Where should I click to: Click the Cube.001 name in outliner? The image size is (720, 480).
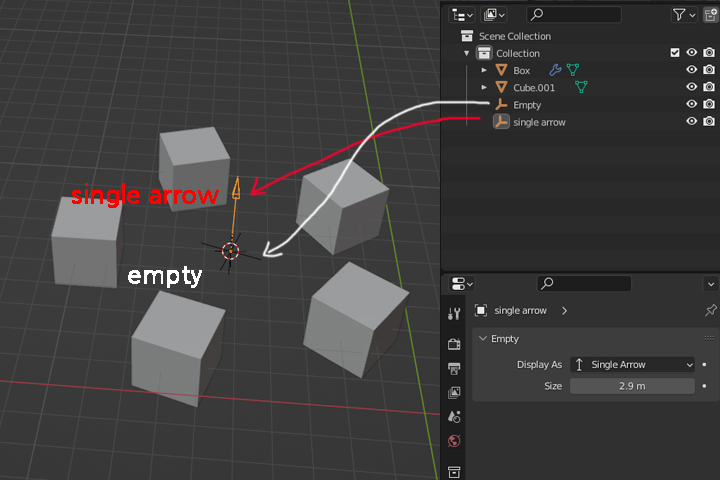(x=534, y=88)
